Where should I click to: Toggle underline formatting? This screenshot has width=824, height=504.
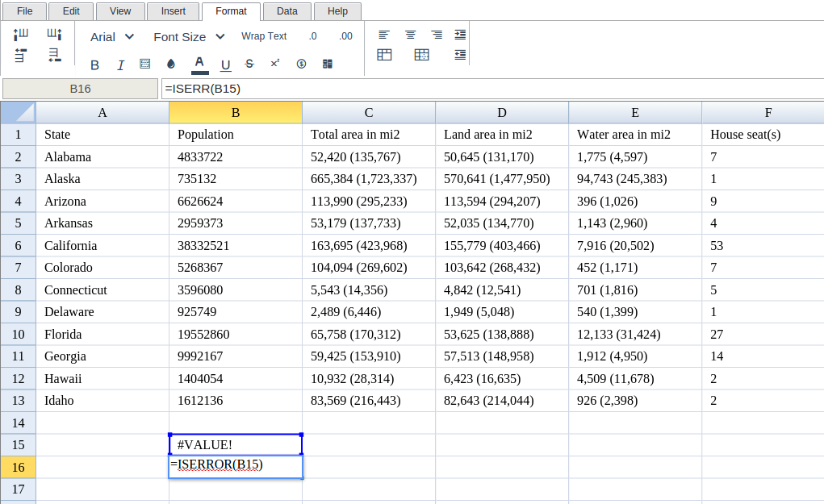pyautogui.click(x=225, y=65)
